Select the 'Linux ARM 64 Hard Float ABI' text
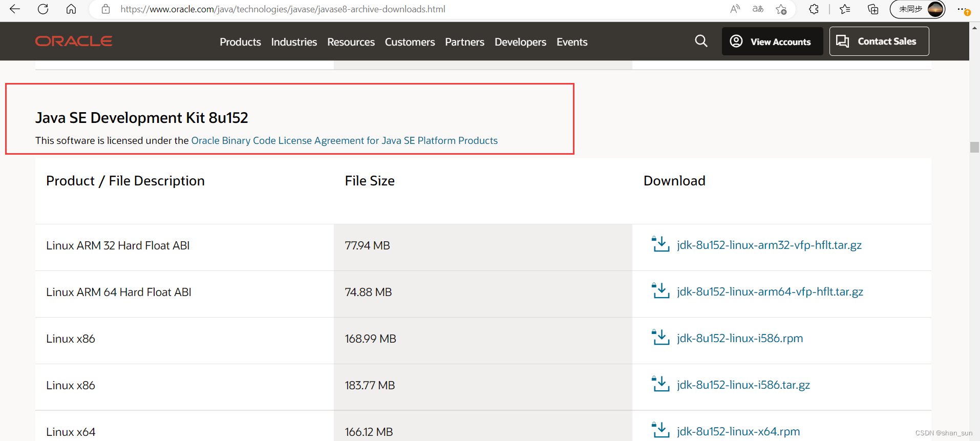Screen dimensions: 980x441 coord(119,292)
